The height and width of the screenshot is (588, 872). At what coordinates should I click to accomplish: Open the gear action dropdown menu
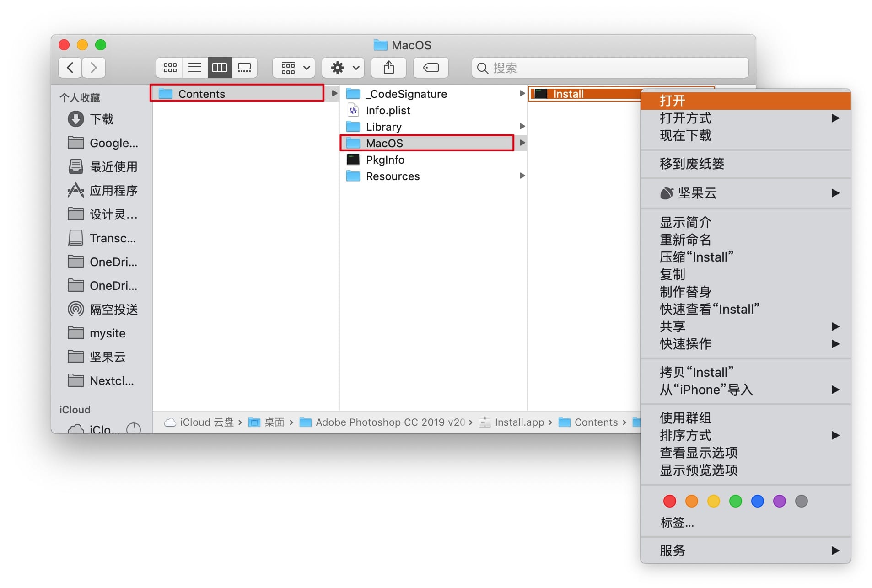click(x=343, y=68)
